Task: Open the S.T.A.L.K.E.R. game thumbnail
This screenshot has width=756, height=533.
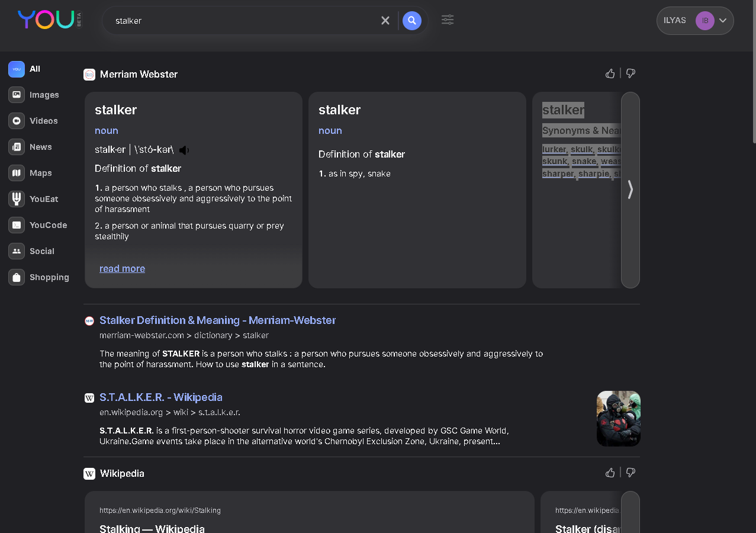Action: coord(619,419)
